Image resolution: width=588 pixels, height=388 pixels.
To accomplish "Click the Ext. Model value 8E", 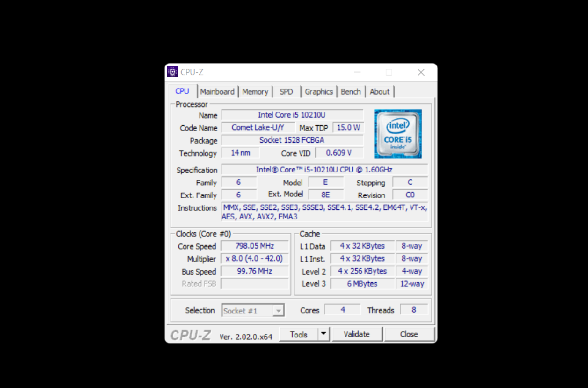I will (x=326, y=195).
